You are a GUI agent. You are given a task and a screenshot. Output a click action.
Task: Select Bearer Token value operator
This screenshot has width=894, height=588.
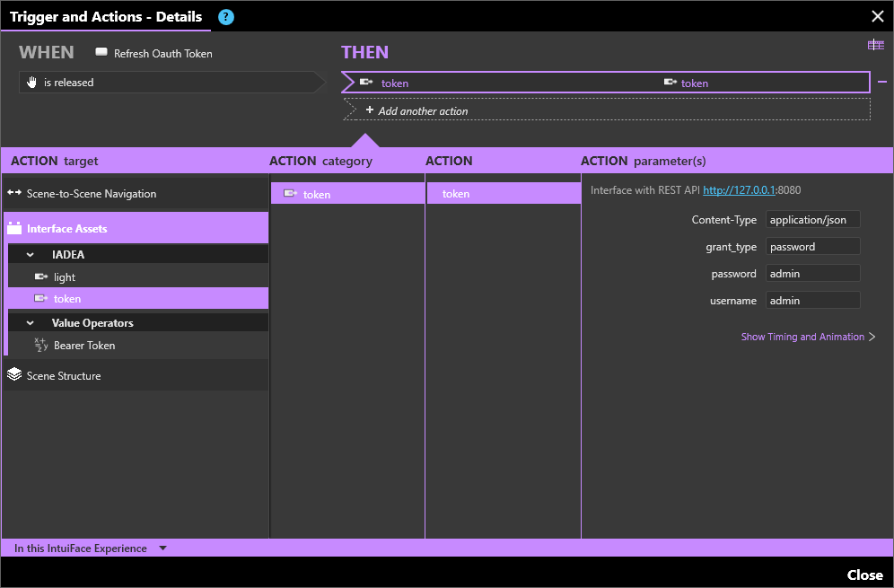(x=138, y=345)
